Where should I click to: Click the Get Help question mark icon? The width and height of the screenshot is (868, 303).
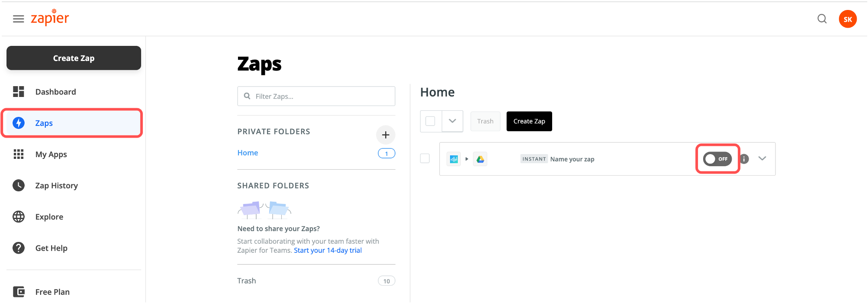(x=19, y=248)
